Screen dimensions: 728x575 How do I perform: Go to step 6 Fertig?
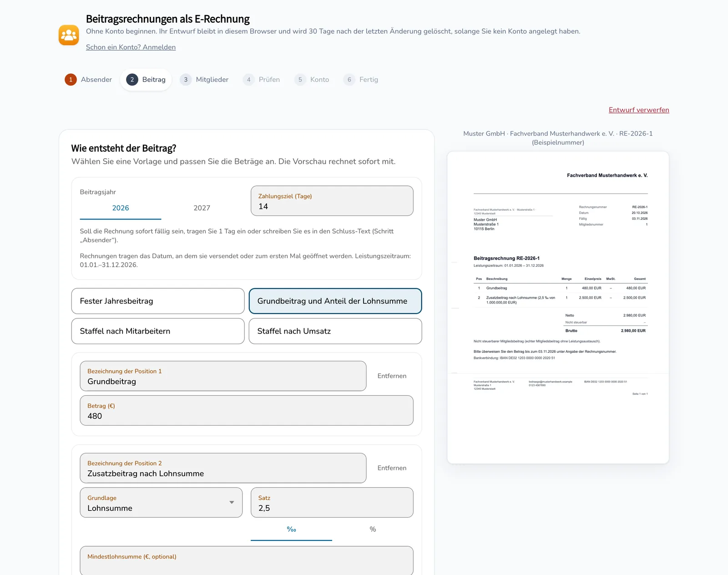tap(361, 80)
